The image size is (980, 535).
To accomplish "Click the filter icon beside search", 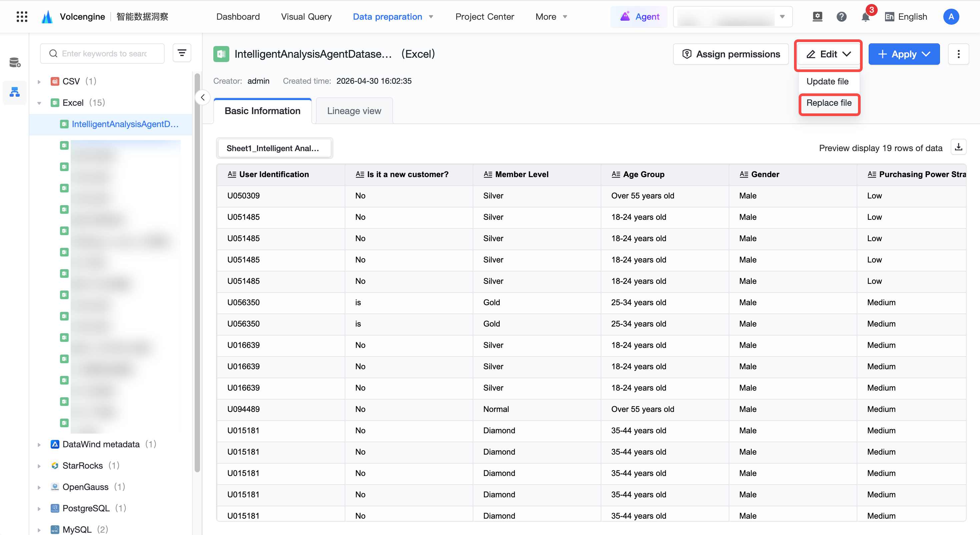I will (x=182, y=53).
